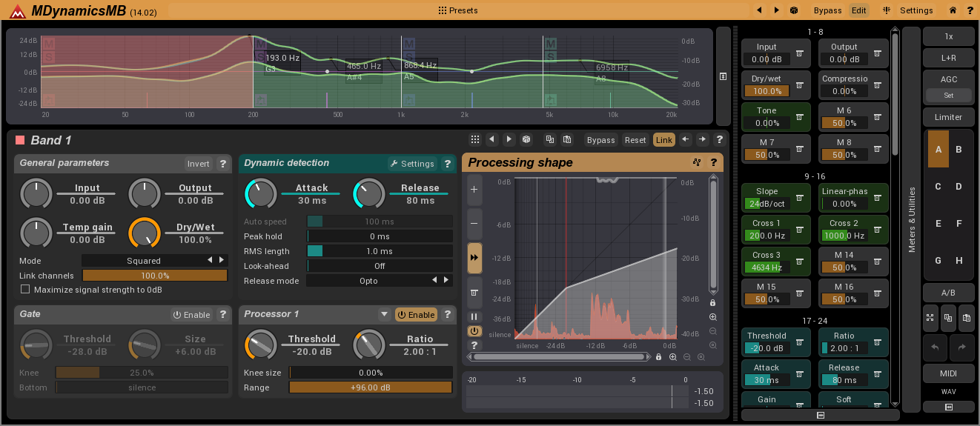Toggle Band 1 Link button
This screenshot has height=426, width=980.
(x=664, y=139)
